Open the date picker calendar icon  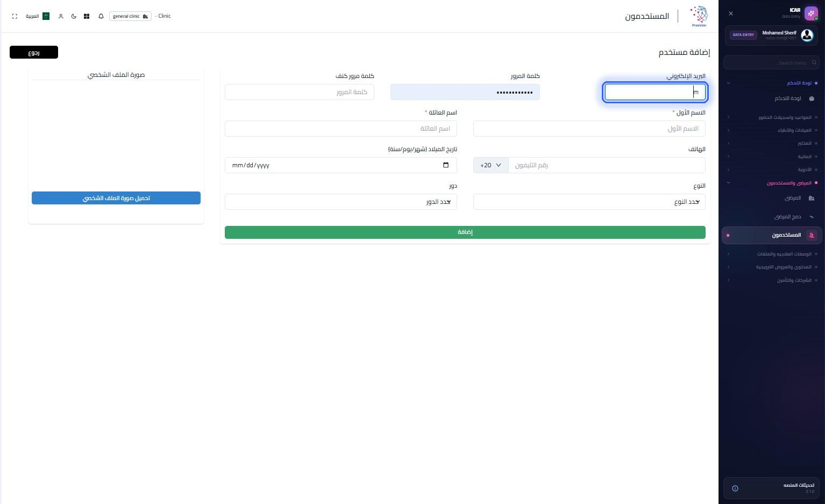click(446, 165)
